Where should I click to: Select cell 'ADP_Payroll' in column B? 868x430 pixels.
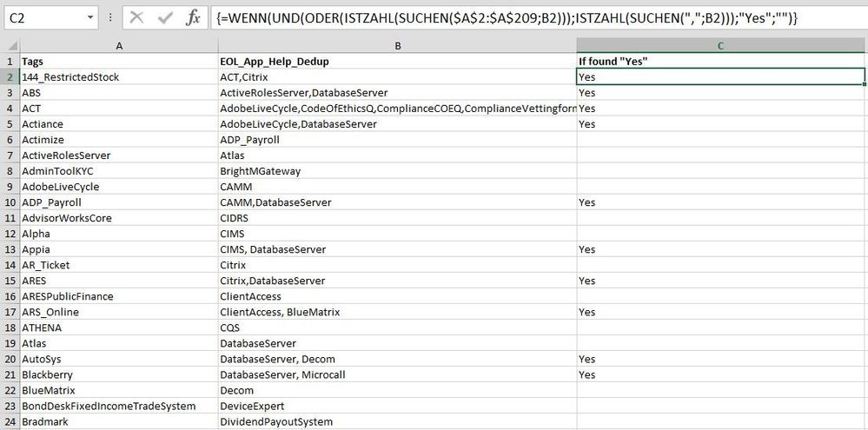click(397, 140)
